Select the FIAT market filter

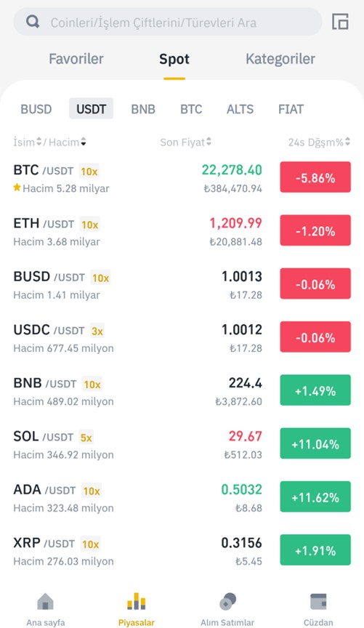coord(291,109)
